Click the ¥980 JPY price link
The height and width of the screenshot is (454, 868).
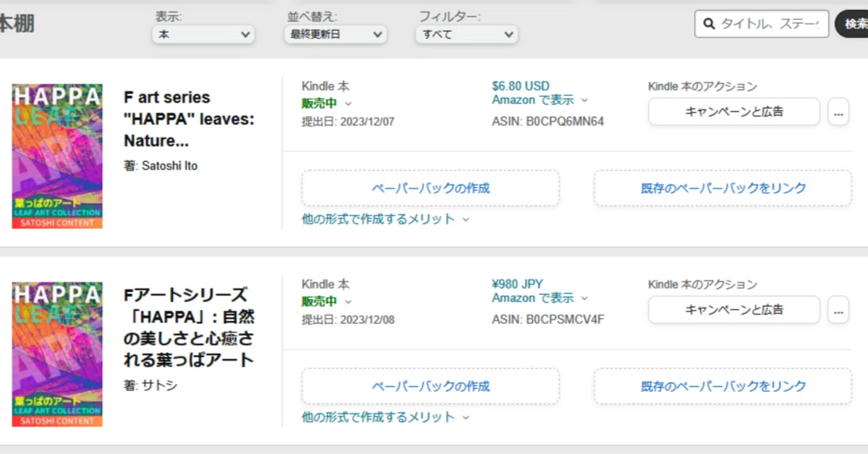[x=518, y=284]
